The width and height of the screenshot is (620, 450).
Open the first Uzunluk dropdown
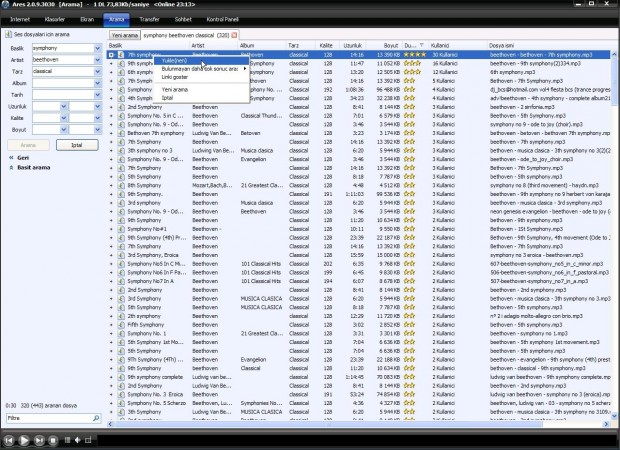(64, 106)
